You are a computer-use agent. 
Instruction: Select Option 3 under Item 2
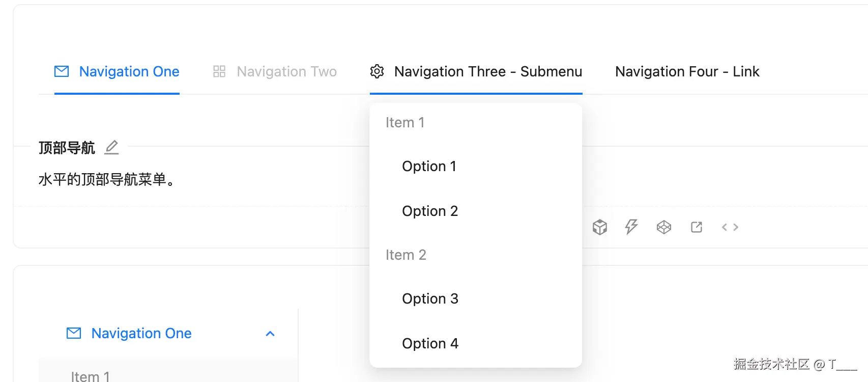(x=430, y=299)
